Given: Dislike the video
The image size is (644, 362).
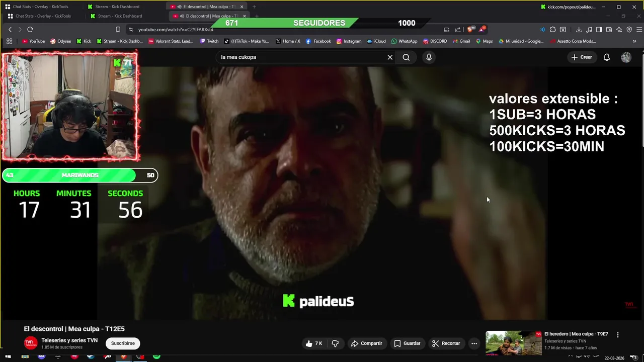Looking at the screenshot, I should tap(335, 343).
